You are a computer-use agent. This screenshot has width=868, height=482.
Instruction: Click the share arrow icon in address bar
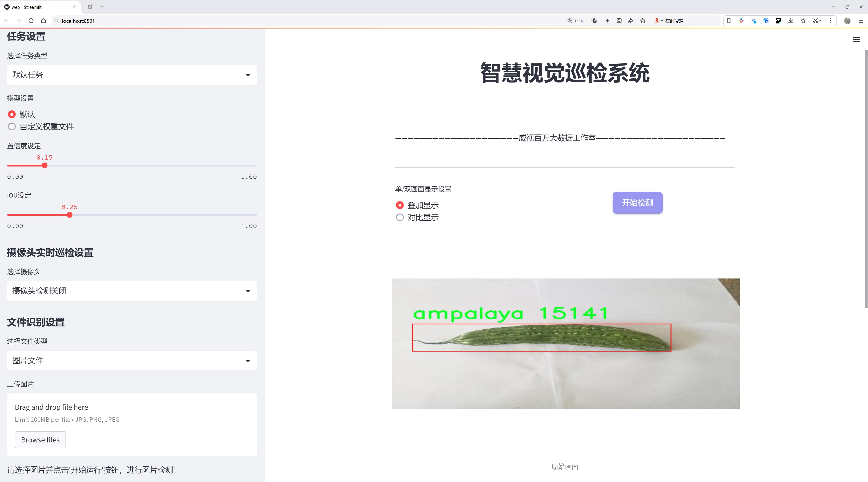(630, 21)
